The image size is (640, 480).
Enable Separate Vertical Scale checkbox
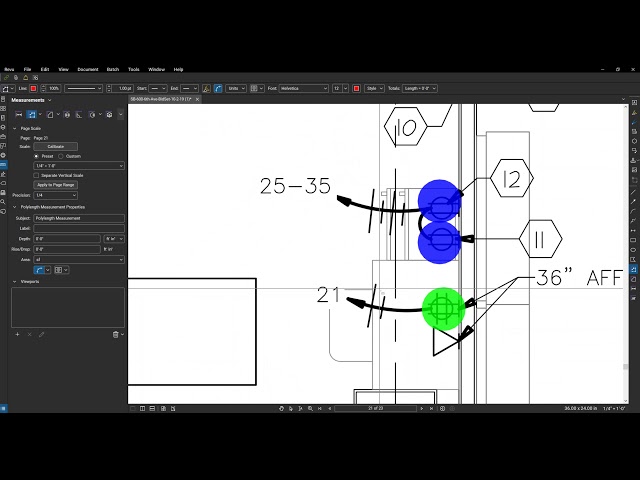[x=36, y=176]
